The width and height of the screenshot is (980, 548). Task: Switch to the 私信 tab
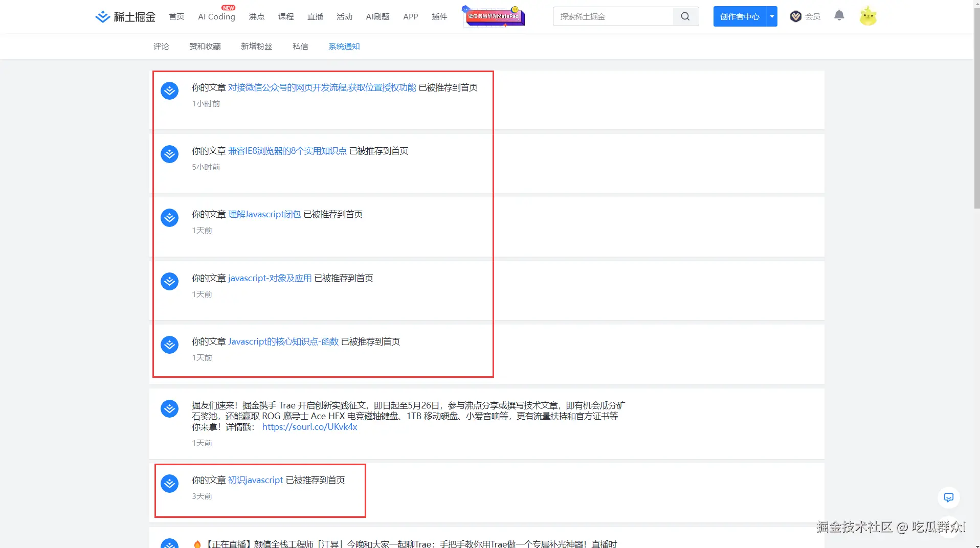click(x=300, y=46)
